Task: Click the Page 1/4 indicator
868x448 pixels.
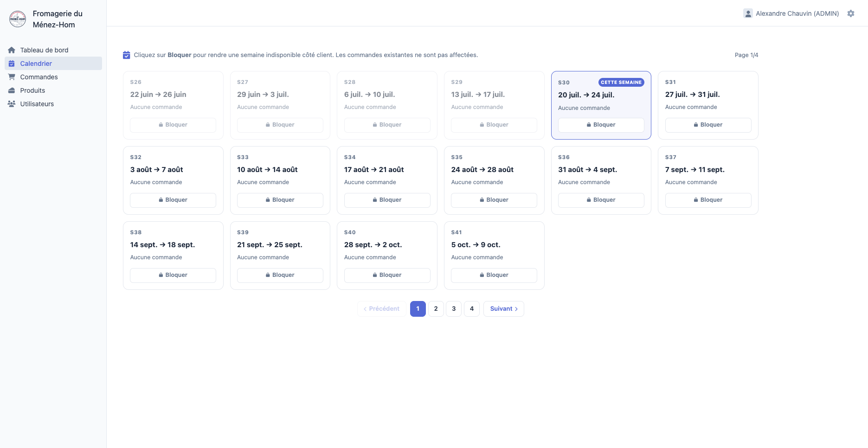Action: (x=746, y=55)
